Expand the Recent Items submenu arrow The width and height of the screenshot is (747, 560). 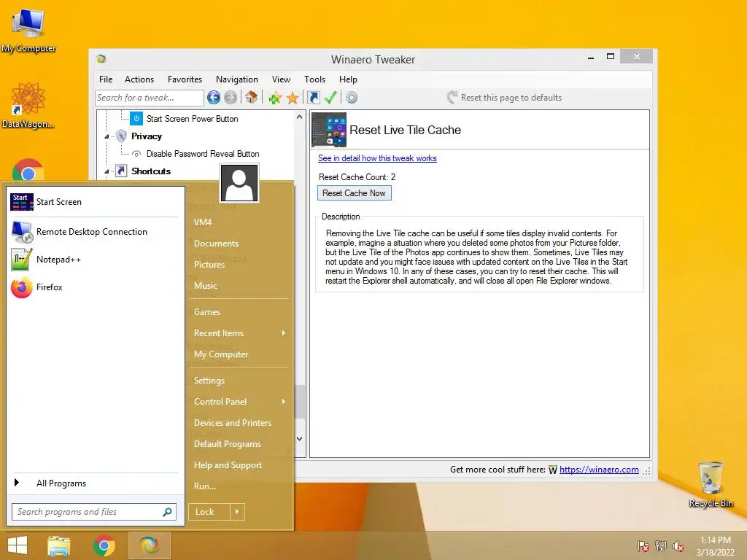pos(284,332)
